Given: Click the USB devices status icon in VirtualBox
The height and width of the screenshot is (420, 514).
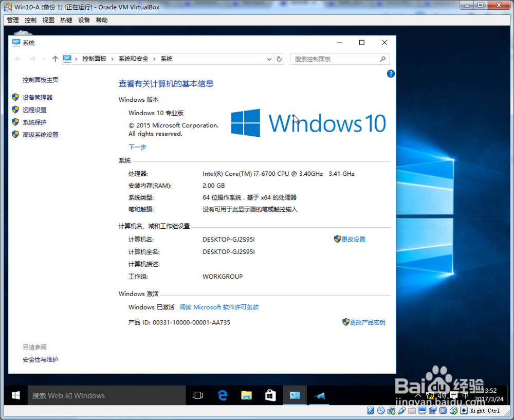Looking at the screenshot, I should point(443,411).
